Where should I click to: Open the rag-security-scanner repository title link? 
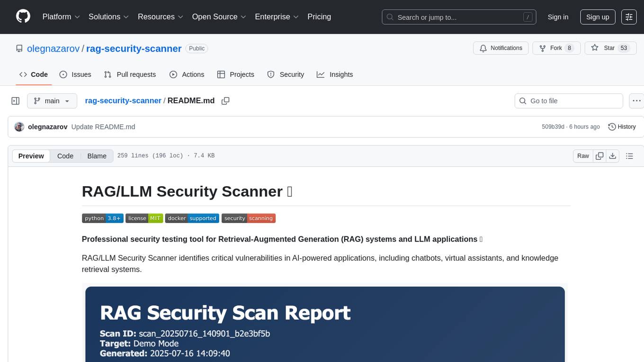[x=134, y=48]
